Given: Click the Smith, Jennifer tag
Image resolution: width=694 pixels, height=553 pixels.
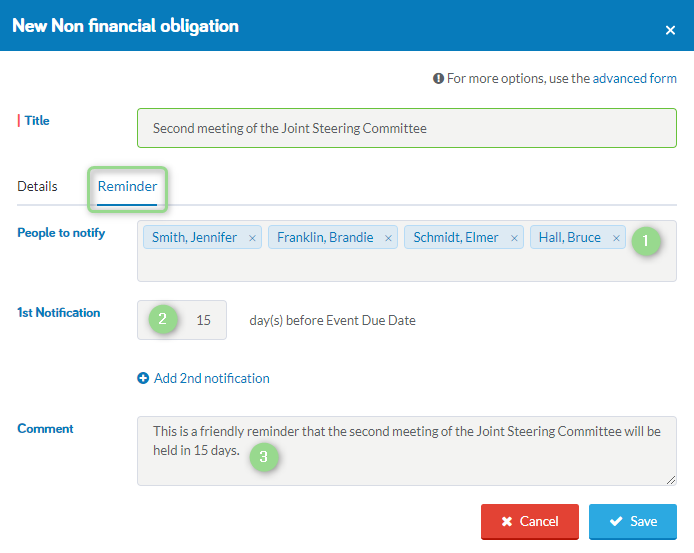Looking at the screenshot, I should [x=202, y=237].
